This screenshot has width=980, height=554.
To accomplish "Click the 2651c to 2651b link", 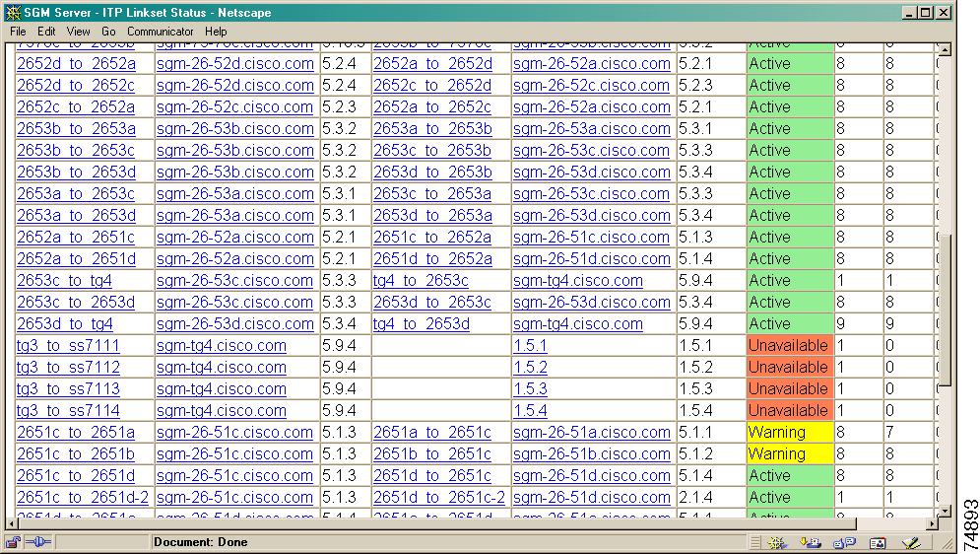I will click(76, 454).
